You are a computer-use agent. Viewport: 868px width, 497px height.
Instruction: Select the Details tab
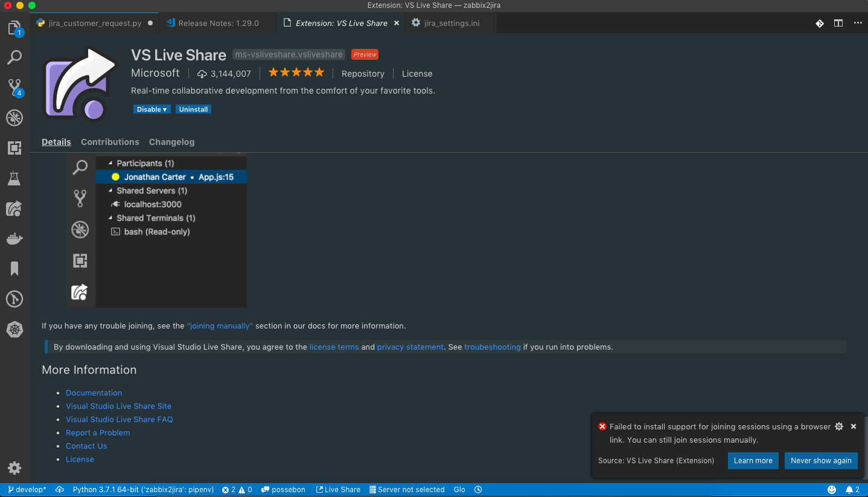pos(56,142)
